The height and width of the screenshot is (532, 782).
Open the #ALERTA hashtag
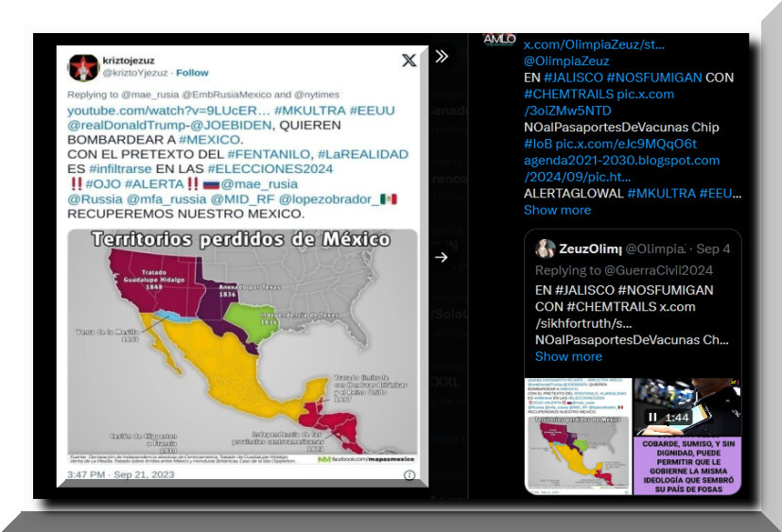click(155, 184)
